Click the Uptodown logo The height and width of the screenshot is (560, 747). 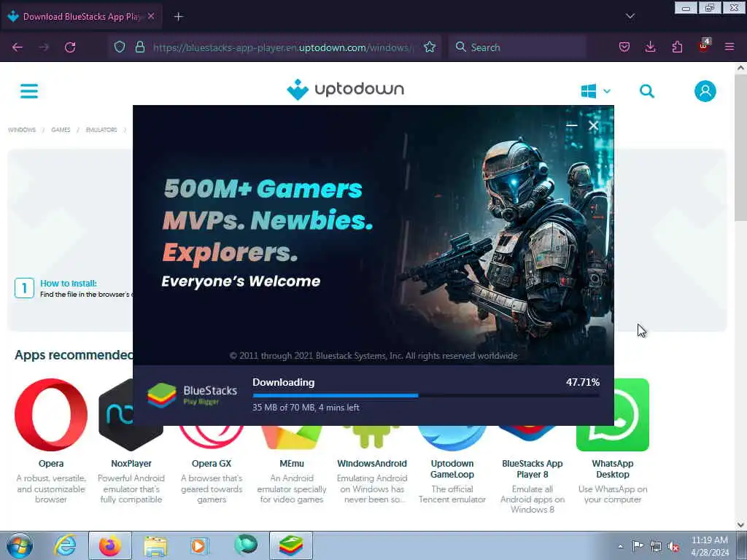coord(345,90)
